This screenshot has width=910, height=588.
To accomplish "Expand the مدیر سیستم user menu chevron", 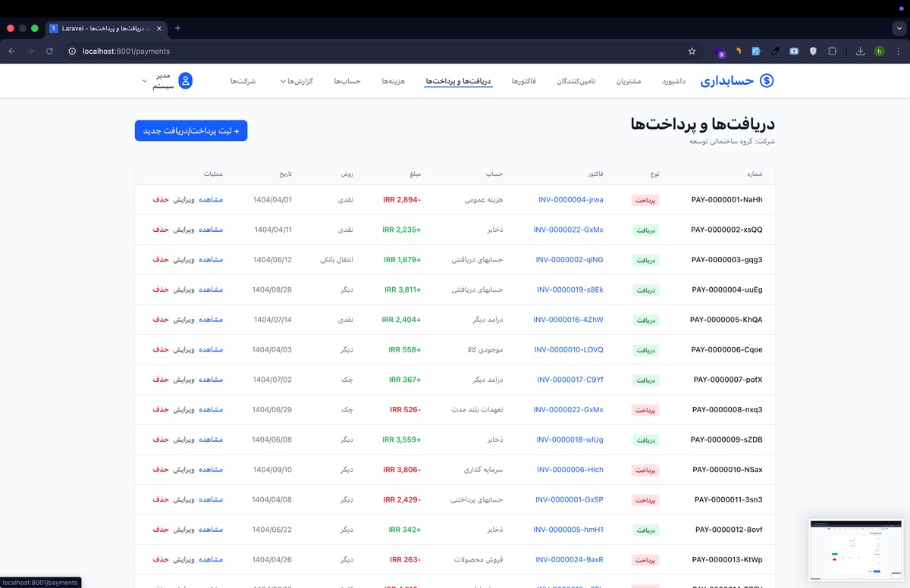I will pyautogui.click(x=145, y=81).
